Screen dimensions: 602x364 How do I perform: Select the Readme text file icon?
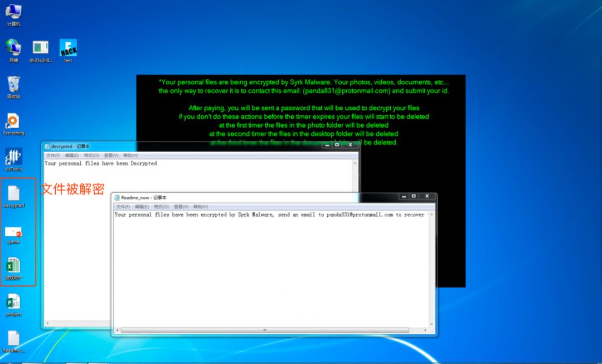(x=13, y=342)
